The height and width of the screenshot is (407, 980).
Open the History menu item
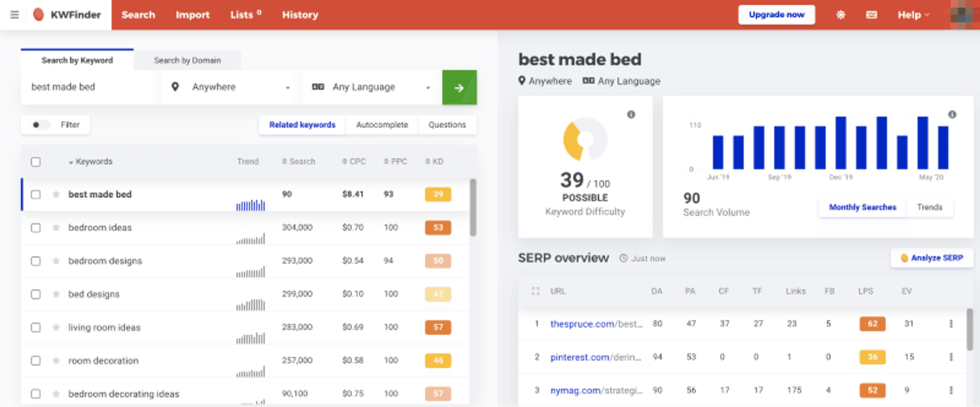[x=300, y=15]
